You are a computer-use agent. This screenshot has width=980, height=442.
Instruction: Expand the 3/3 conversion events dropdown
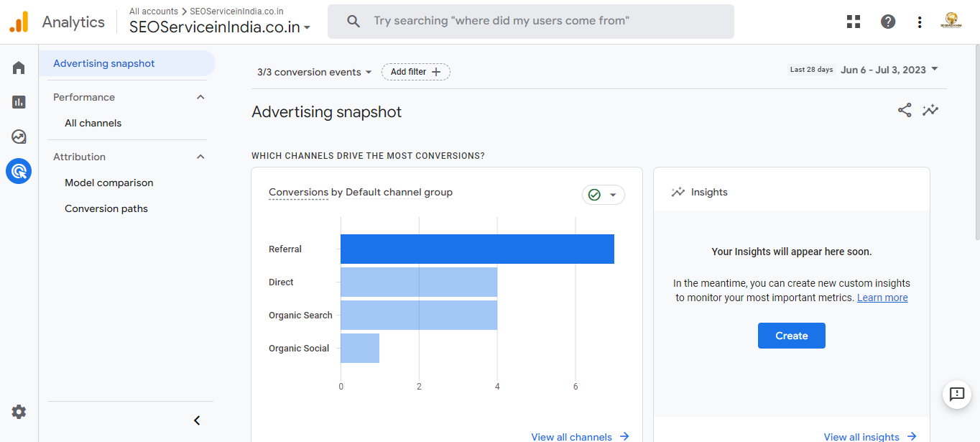(315, 72)
